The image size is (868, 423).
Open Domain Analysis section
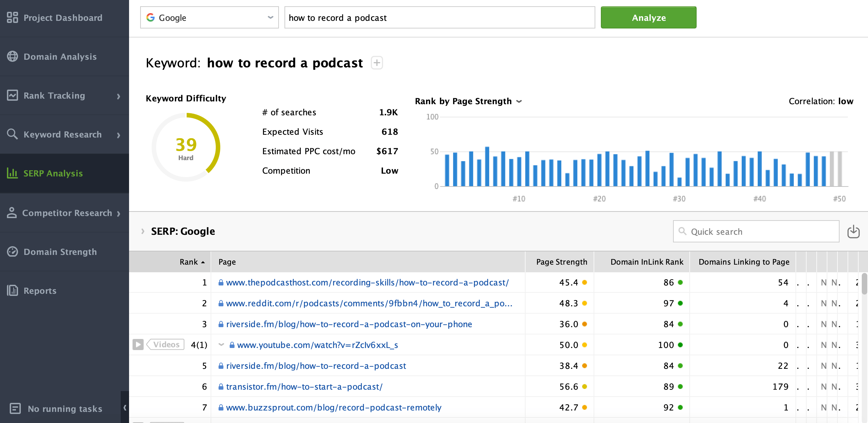pos(65,57)
